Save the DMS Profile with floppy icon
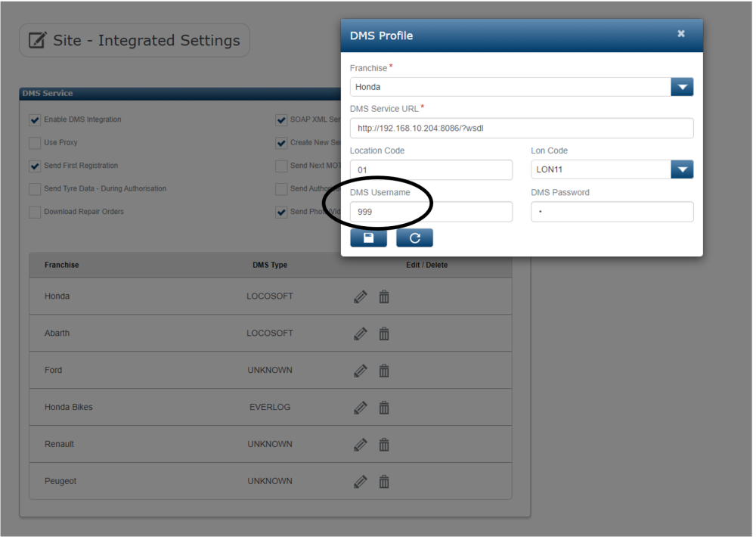 pos(368,237)
